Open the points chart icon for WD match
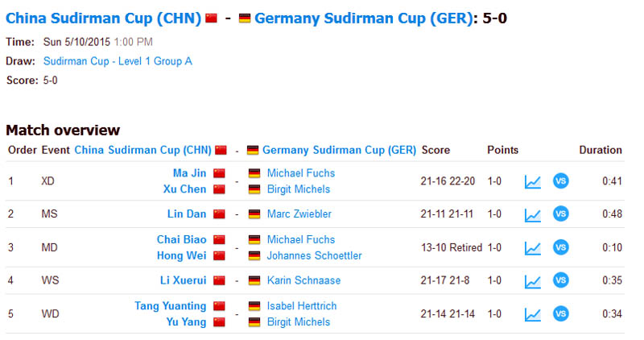This screenshot has width=644, height=340. click(x=533, y=315)
